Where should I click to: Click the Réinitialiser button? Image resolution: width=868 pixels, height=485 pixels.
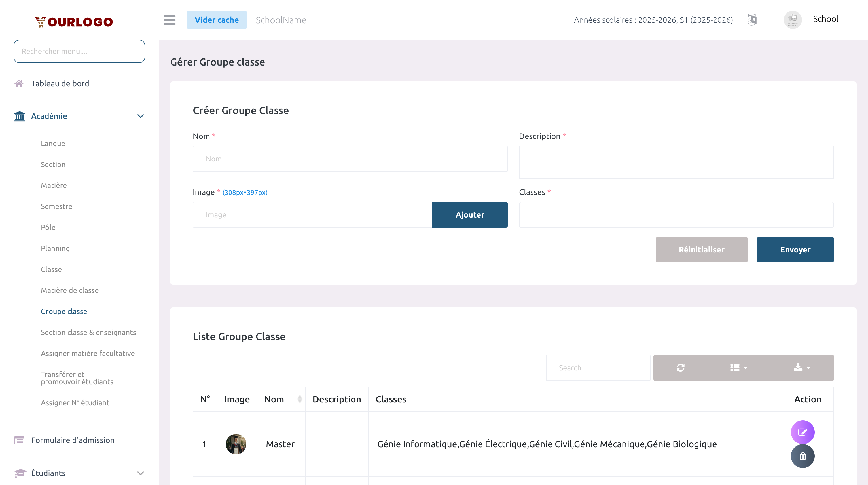coord(702,249)
